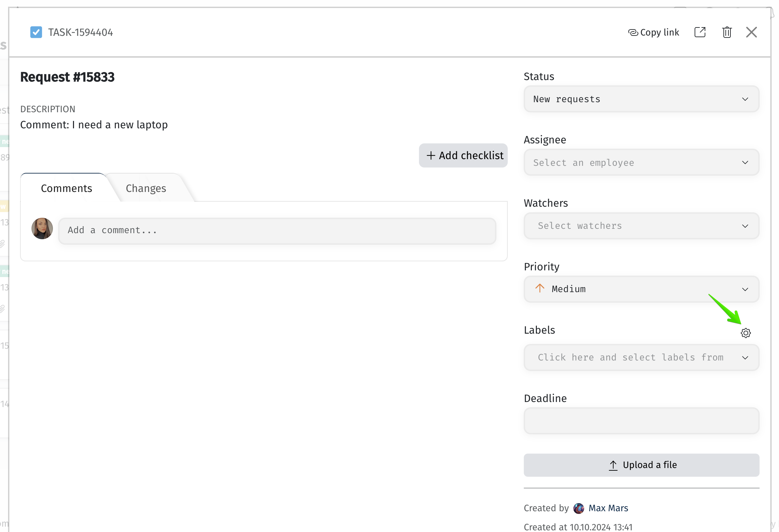Click the commenter profile avatar
This screenshot has width=779, height=532.
coord(42,228)
